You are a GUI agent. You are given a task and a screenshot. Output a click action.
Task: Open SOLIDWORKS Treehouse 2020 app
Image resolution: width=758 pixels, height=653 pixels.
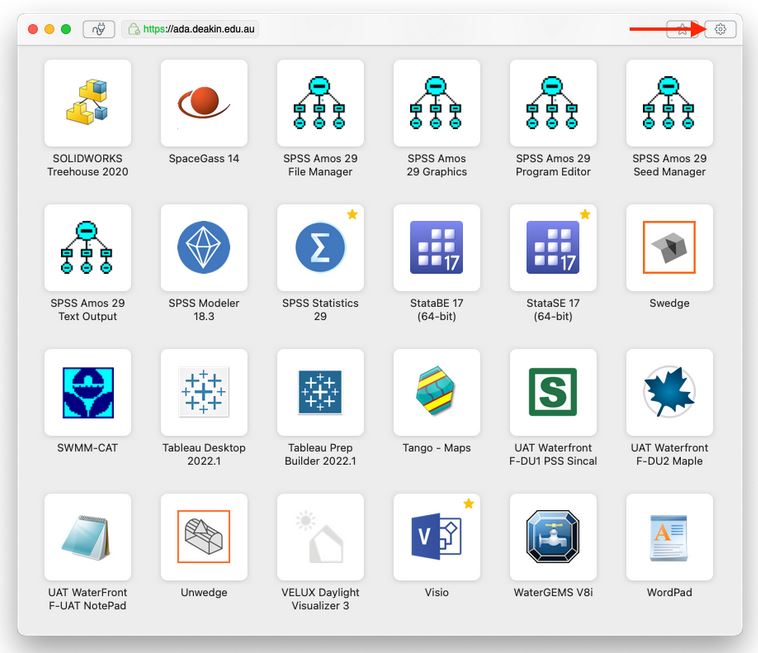tap(87, 103)
